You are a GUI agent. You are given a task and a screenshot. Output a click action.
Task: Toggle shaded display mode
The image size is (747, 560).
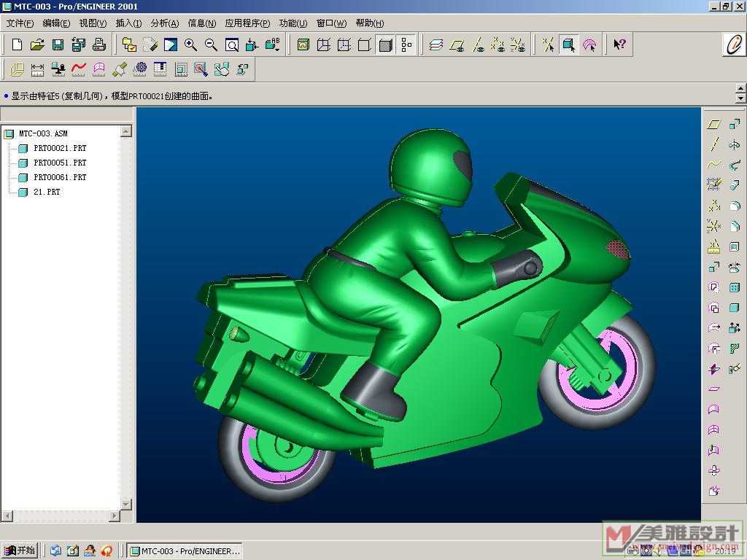385,44
